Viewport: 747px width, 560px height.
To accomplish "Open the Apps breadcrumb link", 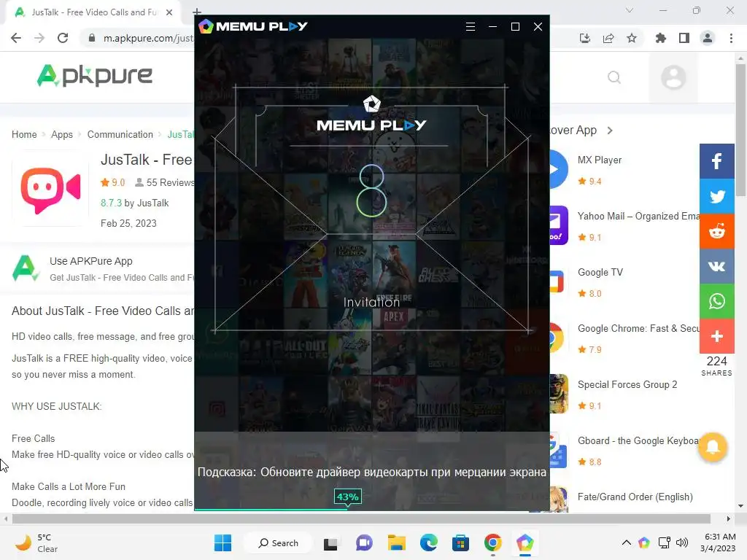I will (62, 134).
